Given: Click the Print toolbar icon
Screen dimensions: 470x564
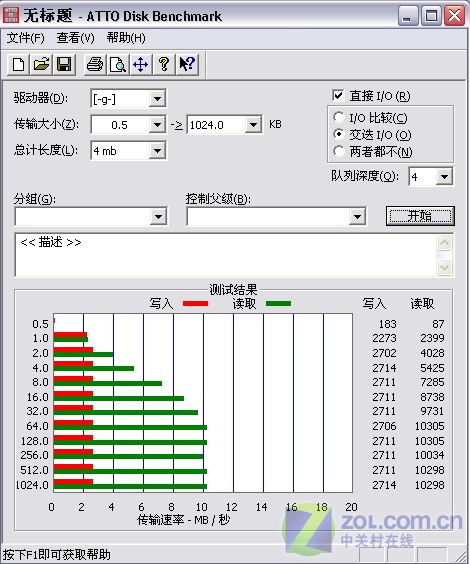Looking at the screenshot, I should pos(95,65).
